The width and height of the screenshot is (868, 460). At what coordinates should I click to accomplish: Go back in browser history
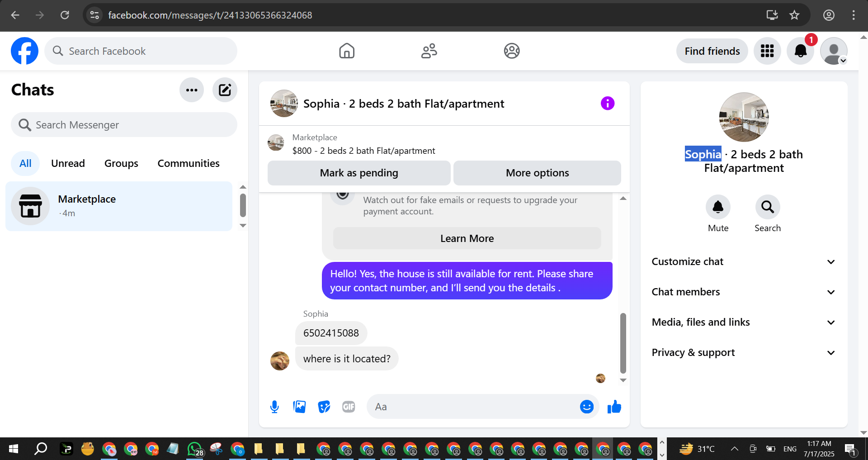tap(15, 15)
